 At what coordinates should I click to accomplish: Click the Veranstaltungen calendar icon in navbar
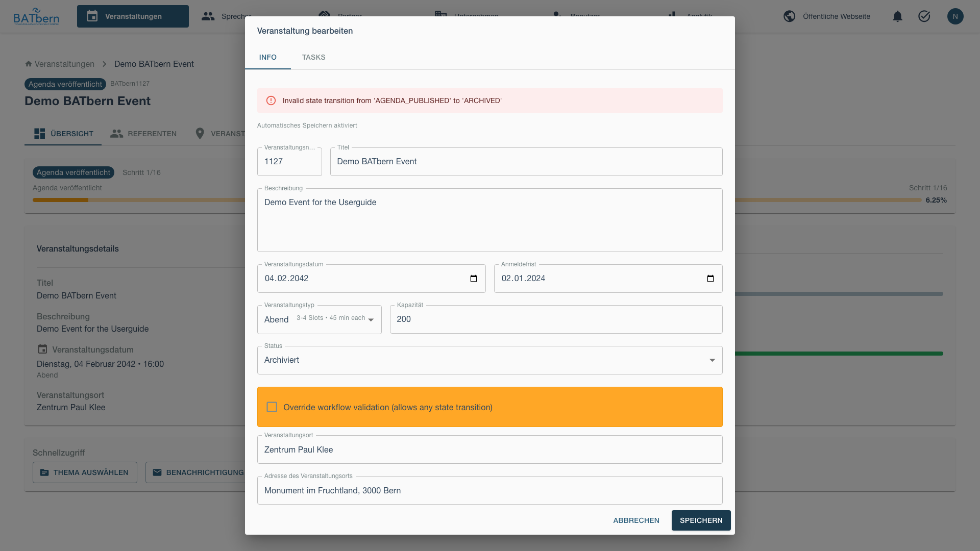click(92, 16)
